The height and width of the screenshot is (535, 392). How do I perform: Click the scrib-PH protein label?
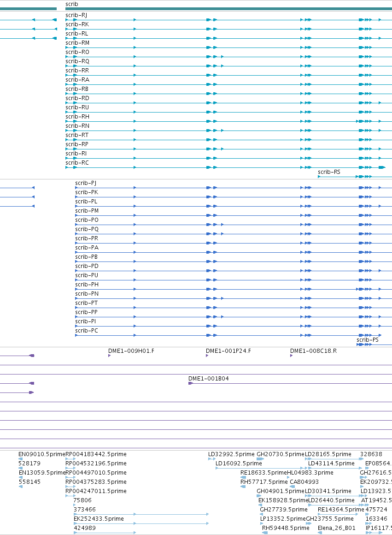point(87,284)
